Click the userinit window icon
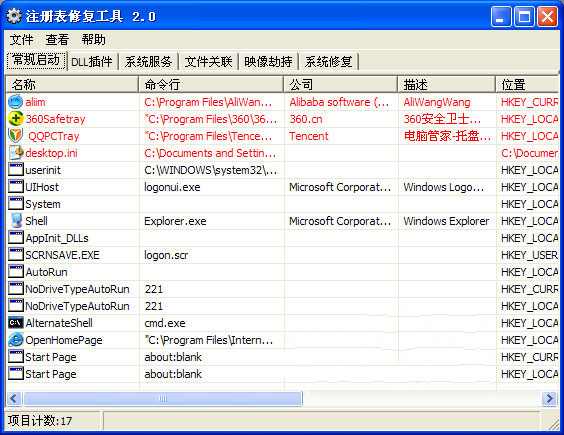564x435 pixels. click(x=15, y=169)
